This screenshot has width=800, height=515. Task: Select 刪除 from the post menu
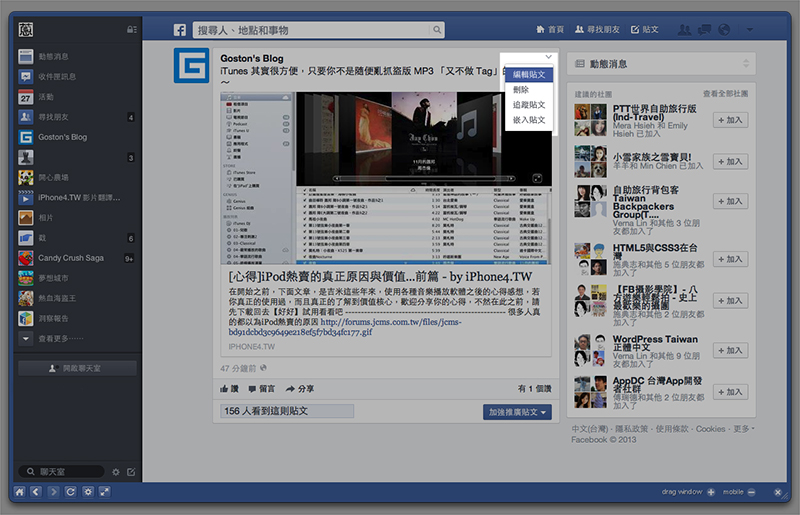click(x=529, y=90)
